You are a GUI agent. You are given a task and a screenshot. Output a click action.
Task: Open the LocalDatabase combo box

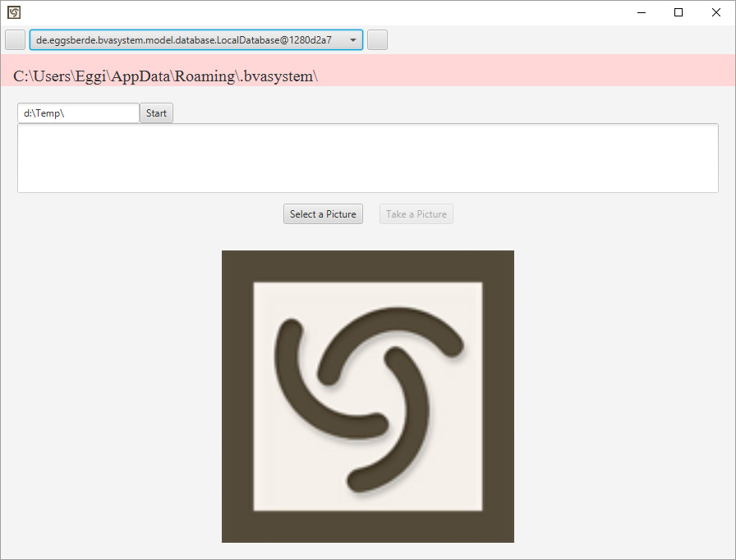pos(196,39)
